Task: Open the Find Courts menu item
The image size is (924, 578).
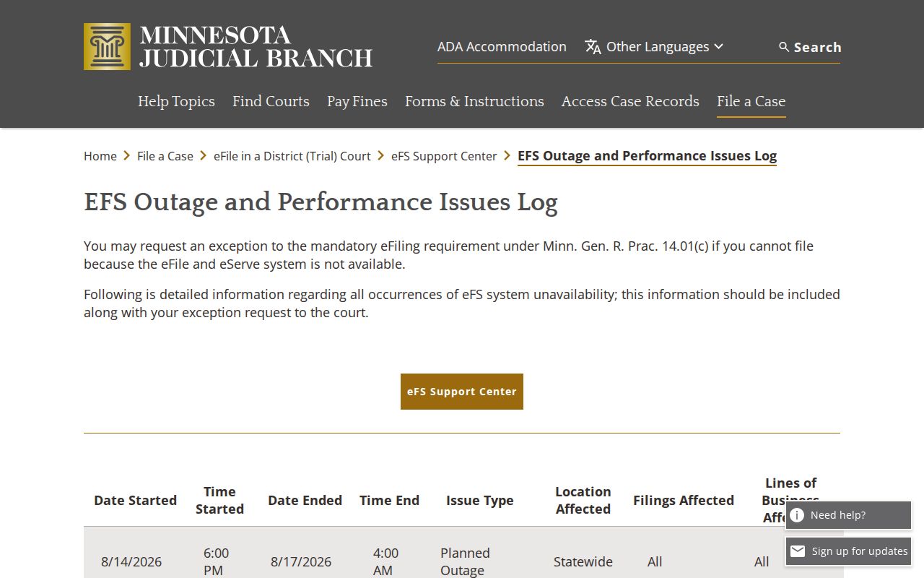Action: pos(271,101)
